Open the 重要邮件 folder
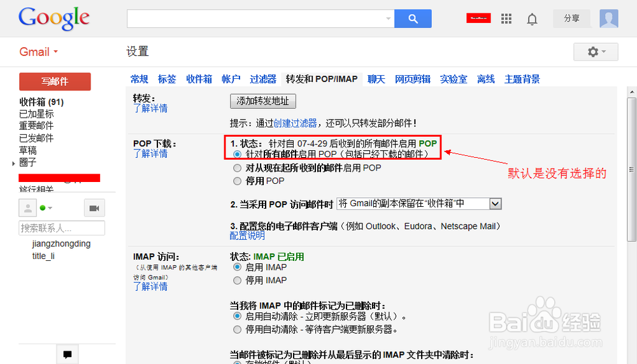 coord(36,126)
